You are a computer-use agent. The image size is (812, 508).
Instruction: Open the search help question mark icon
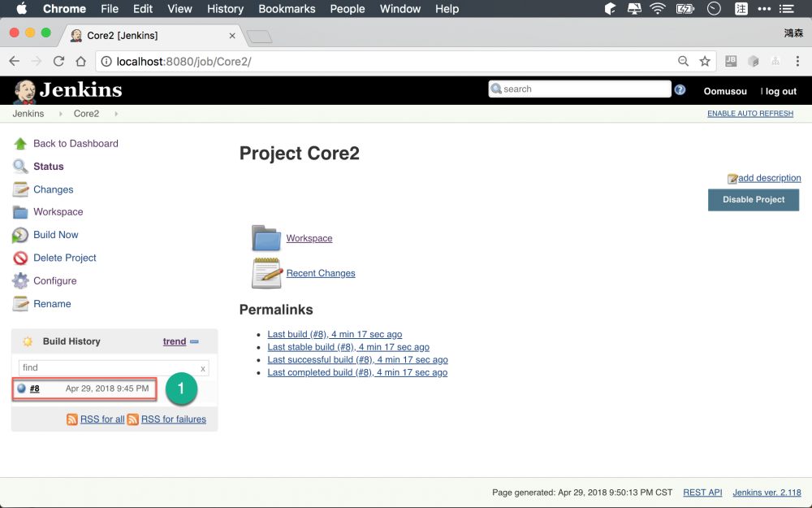pos(680,89)
